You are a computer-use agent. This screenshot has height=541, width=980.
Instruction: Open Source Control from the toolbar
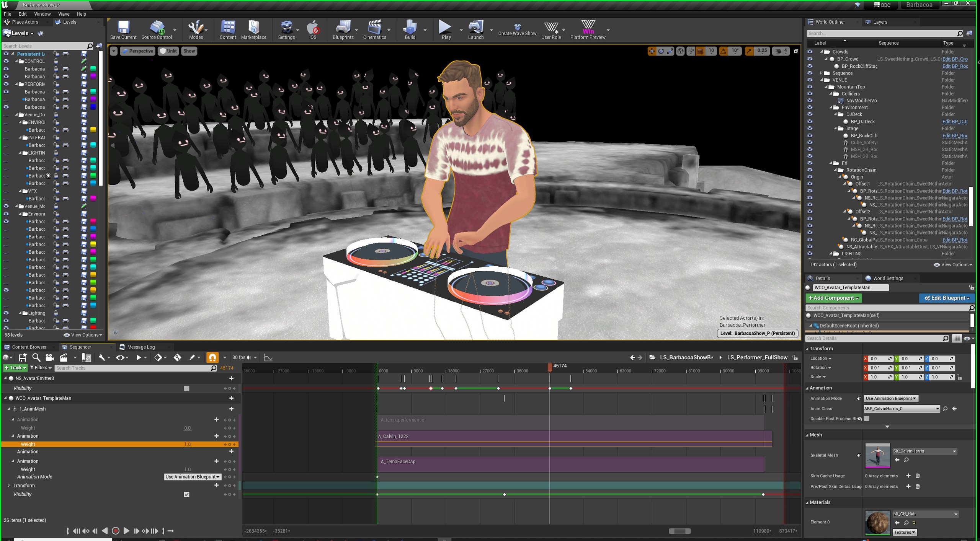pos(157,30)
